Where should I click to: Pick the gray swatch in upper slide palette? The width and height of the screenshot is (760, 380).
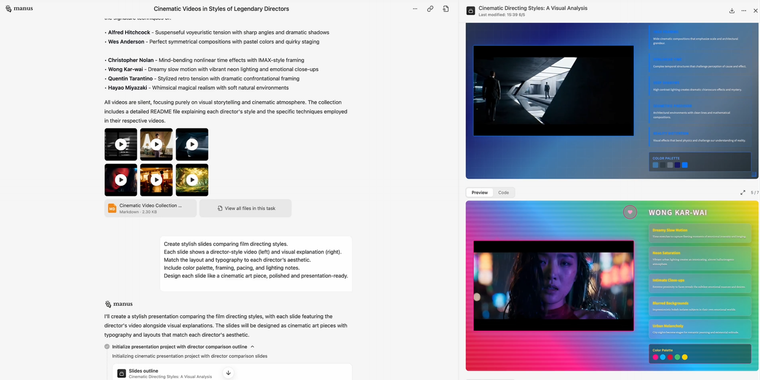(x=670, y=165)
